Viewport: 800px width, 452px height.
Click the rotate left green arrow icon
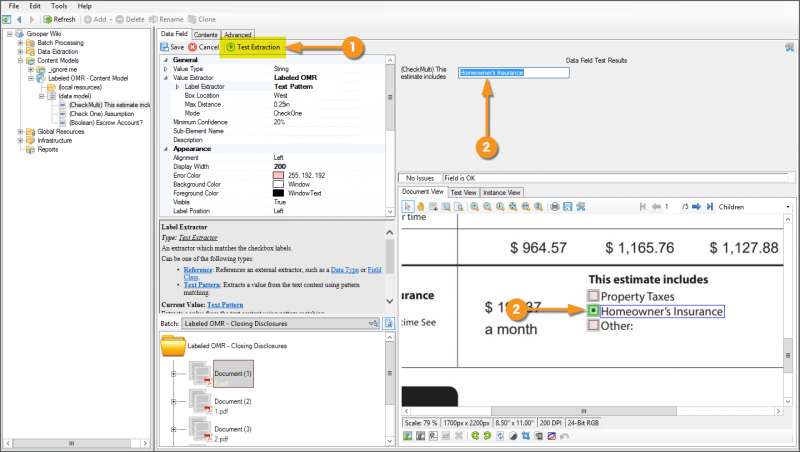[x=475, y=436]
